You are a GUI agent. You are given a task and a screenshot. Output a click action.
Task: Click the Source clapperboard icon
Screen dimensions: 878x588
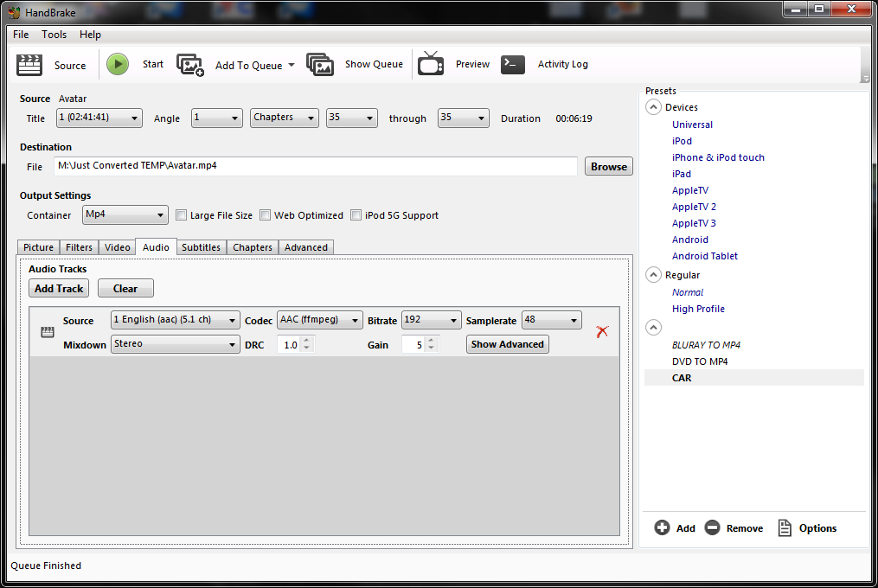(29, 65)
